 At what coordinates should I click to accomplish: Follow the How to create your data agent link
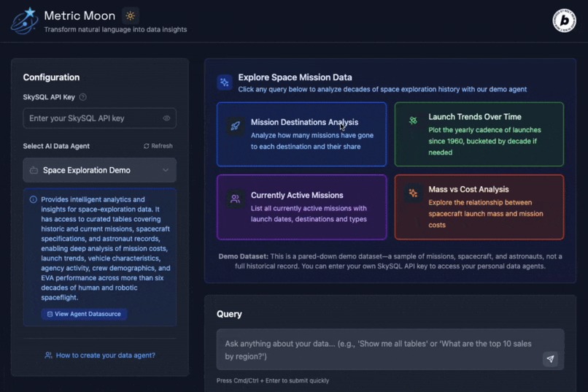[100, 356]
